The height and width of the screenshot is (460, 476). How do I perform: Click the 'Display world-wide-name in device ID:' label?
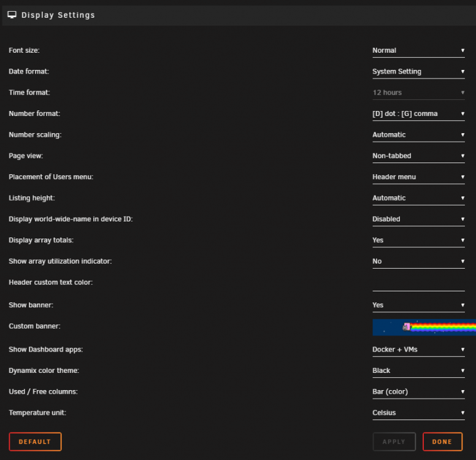[71, 219]
